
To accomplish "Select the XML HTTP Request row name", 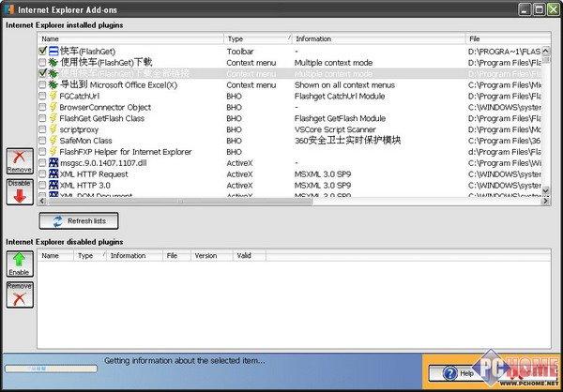I will 94,174.
